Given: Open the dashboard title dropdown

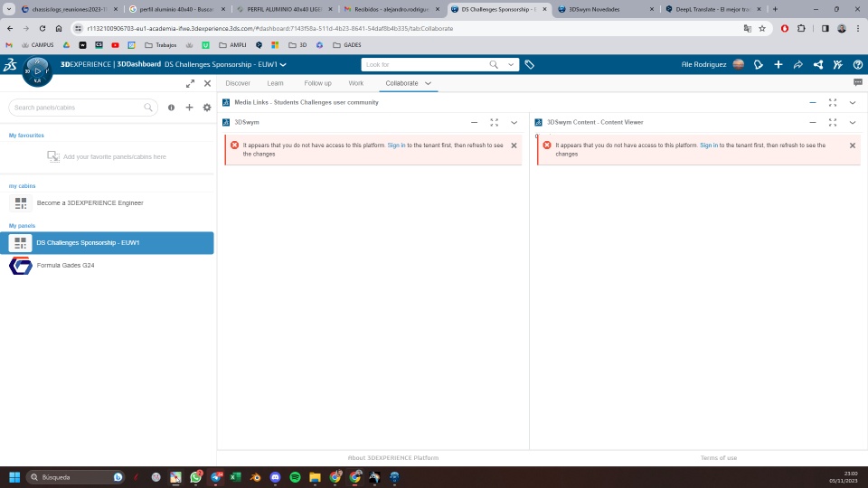Looking at the screenshot, I should tap(283, 65).
